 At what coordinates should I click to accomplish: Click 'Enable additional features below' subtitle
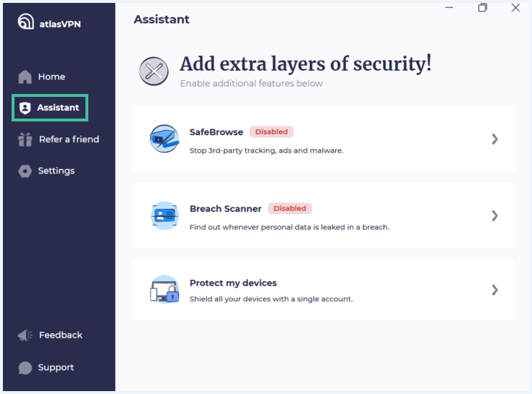(251, 83)
